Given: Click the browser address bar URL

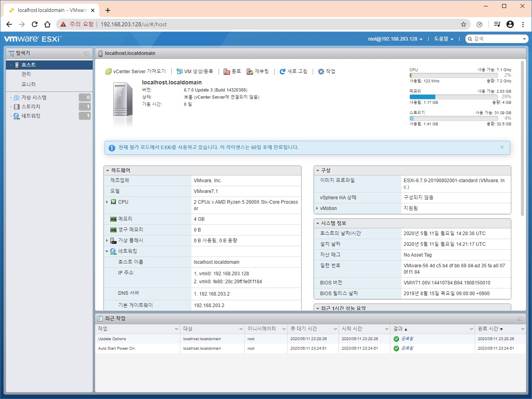Looking at the screenshot, I should 134,24.
